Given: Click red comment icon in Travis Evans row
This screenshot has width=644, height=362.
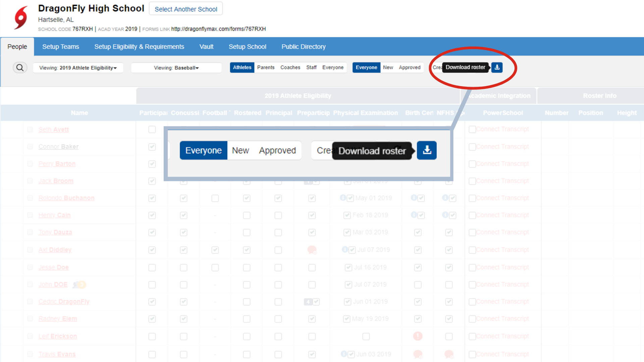Looking at the screenshot, I should click(418, 354).
